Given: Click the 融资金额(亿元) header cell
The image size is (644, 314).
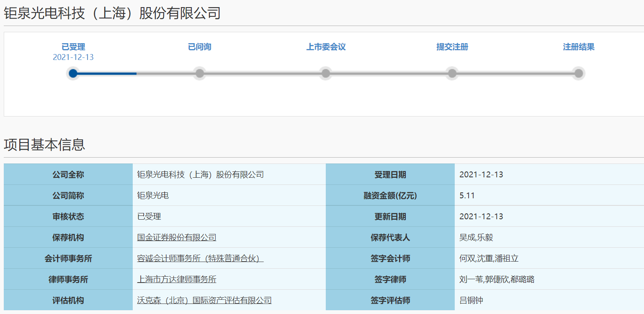Looking at the screenshot, I should pyautogui.click(x=390, y=195).
